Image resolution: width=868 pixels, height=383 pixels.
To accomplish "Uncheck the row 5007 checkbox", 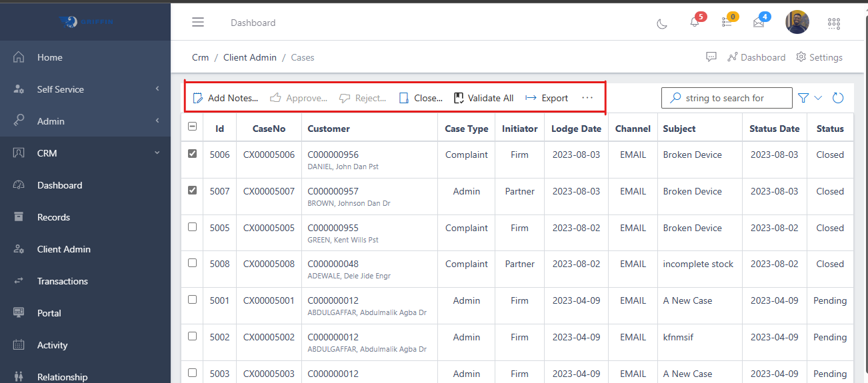I will [193, 190].
